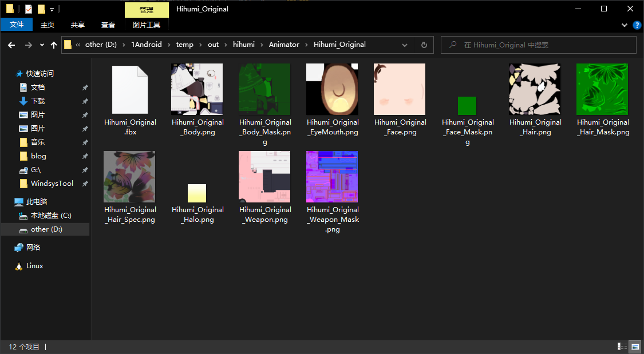Select 快速访问 in the sidebar
Viewport: 644px width, 354px height.
coord(40,74)
